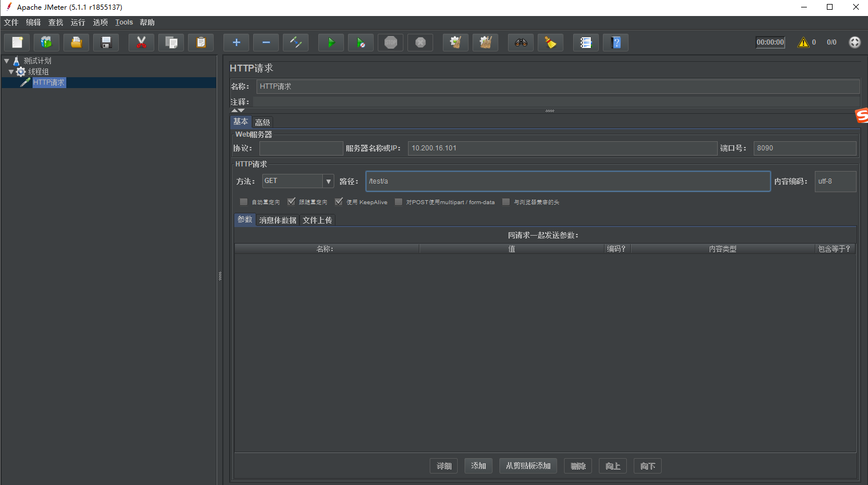Click the 向下 button
868x485 pixels.
[x=647, y=466]
